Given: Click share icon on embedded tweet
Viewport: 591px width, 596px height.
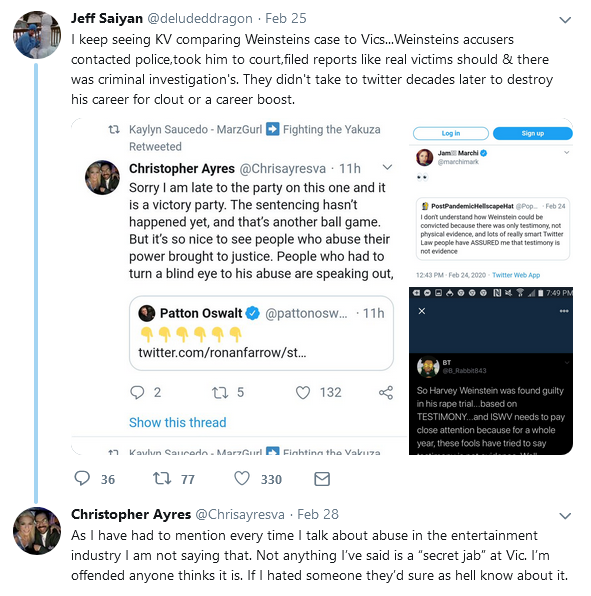Looking at the screenshot, I should pos(386,393).
